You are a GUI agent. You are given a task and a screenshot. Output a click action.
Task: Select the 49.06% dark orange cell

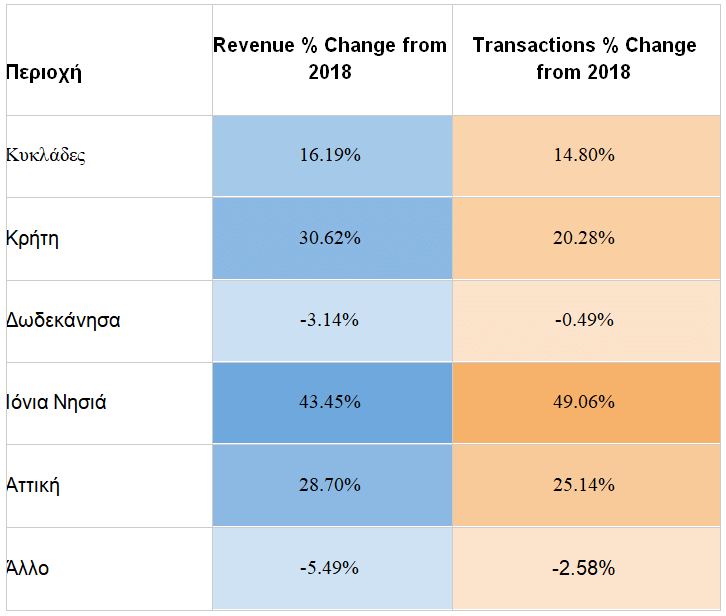[584, 403]
